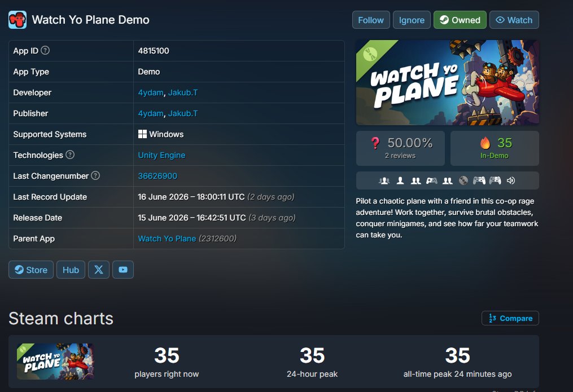
Task: Click the all-time peak 24 minutes ago stat
Action: point(457,362)
